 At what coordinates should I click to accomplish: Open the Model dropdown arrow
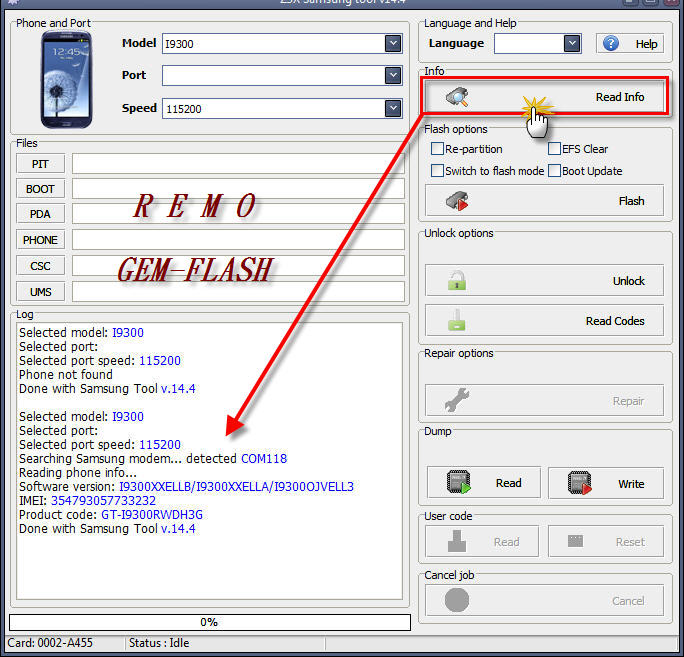(393, 43)
